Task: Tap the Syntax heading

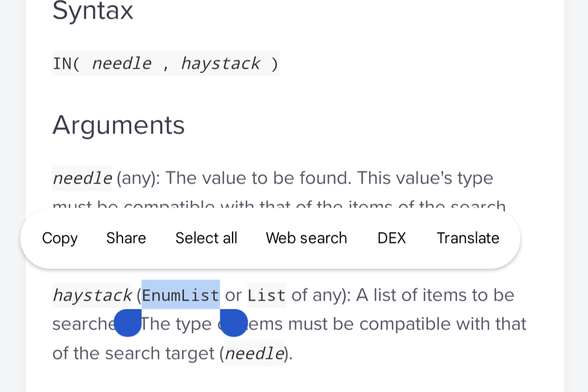Action: coord(92,11)
